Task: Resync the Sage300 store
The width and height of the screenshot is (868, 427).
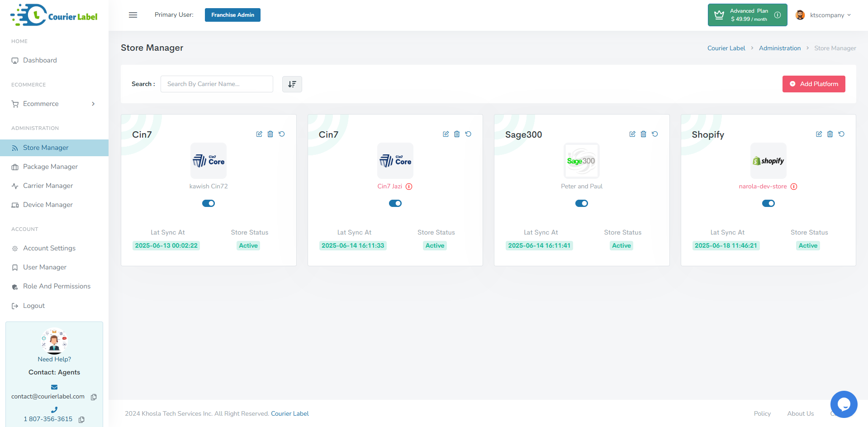Action: coord(655,134)
